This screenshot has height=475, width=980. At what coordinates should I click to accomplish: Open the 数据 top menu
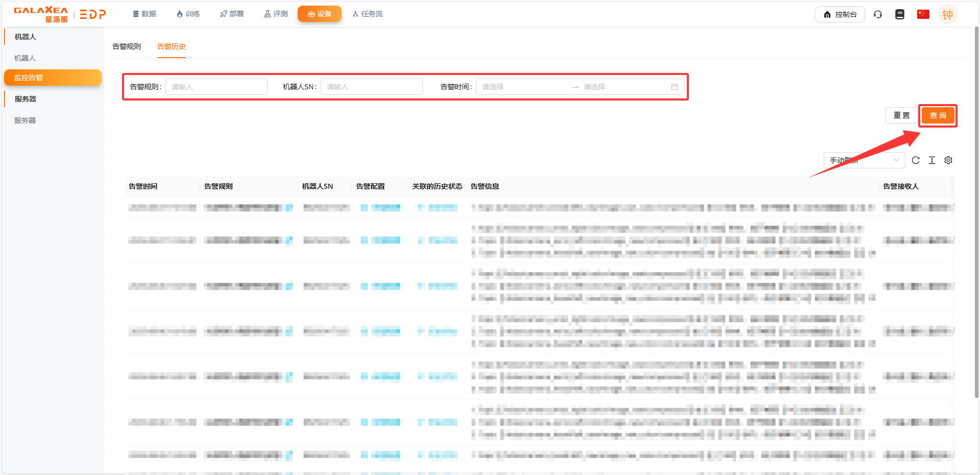(x=145, y=14)
